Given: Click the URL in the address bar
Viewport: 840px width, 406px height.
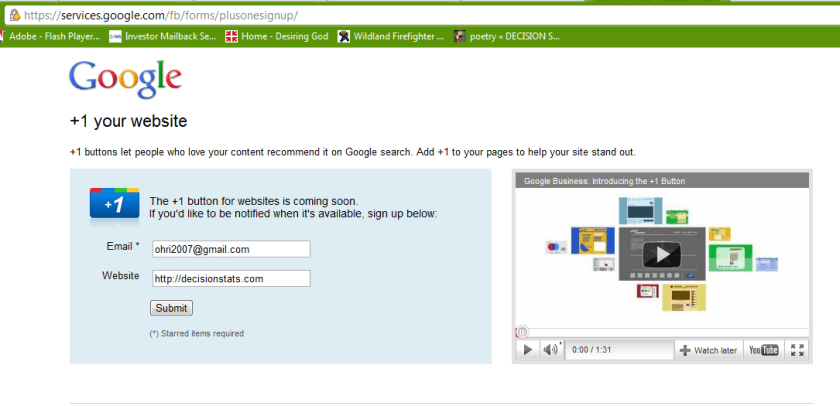Looking at the screenshot, I should (160, 17).
